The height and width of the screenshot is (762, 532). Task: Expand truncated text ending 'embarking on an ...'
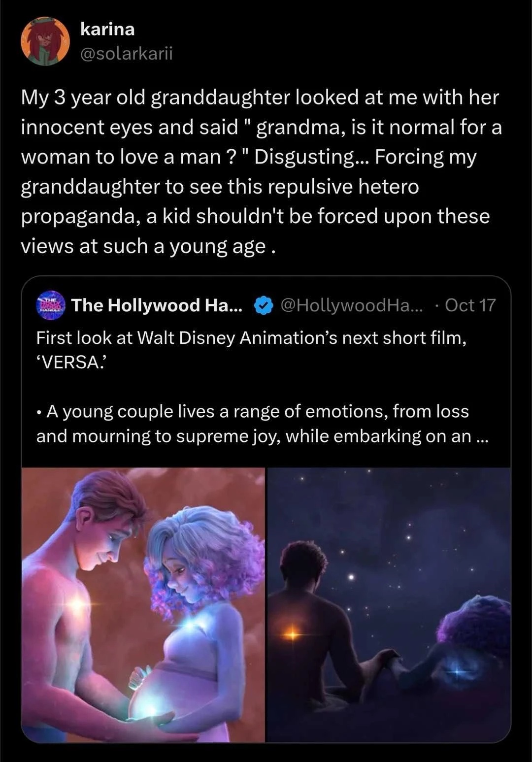tap(477, 436)
